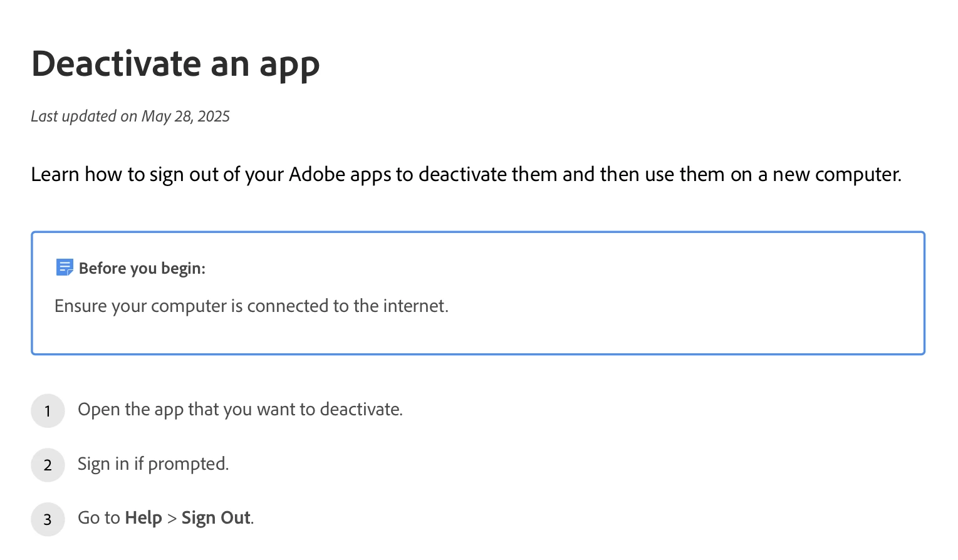
Task: Select the step 2 circular number badge
Action: point(48,465)
